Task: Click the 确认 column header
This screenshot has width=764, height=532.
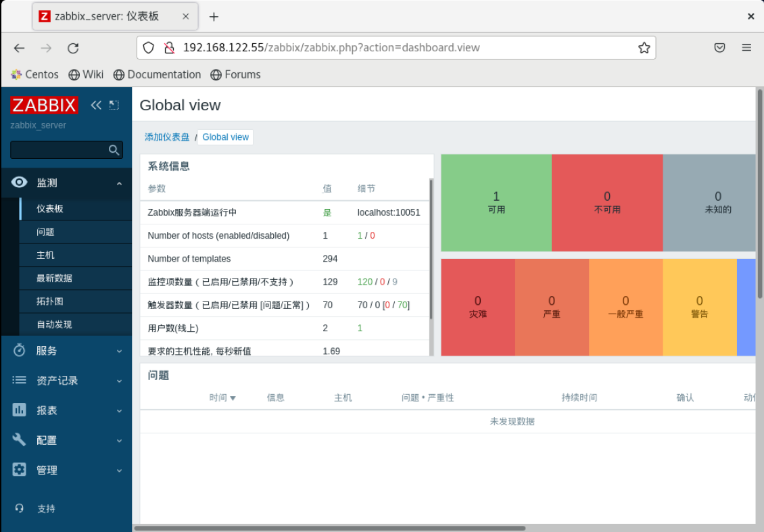Action: (685, 397)
